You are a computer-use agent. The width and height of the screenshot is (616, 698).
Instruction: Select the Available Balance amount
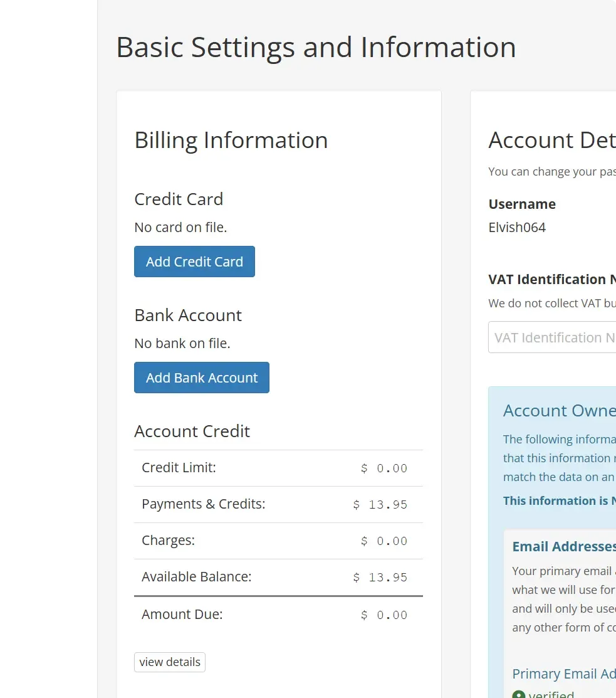click(x=380, y=578)
